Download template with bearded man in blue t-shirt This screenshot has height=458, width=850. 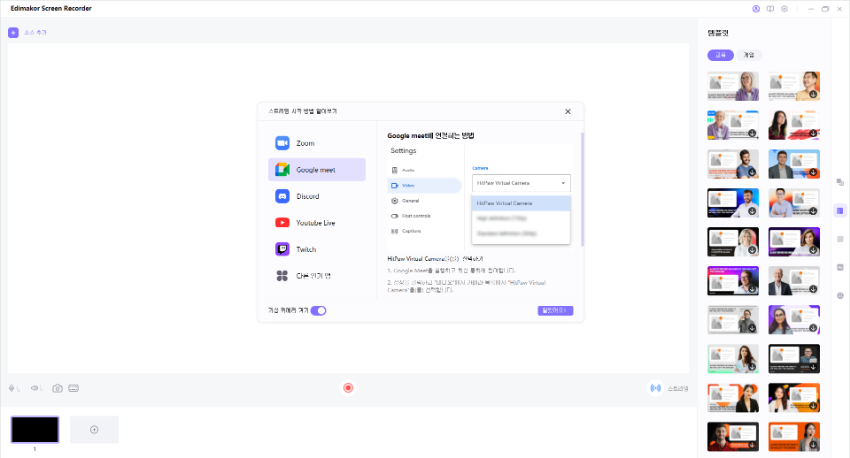click(752, 172)
